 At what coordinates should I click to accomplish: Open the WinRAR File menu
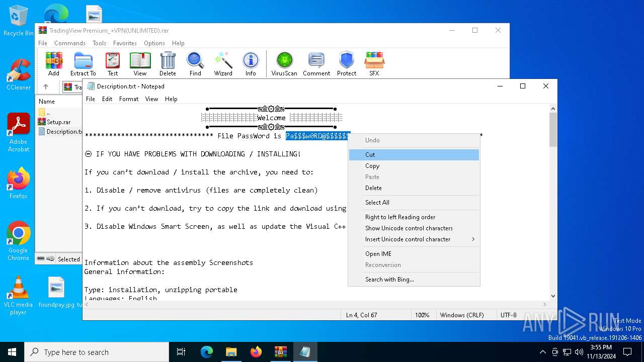point(43,43)
